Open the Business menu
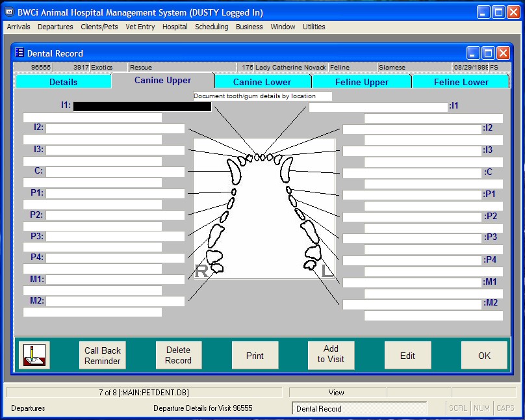 249,27
